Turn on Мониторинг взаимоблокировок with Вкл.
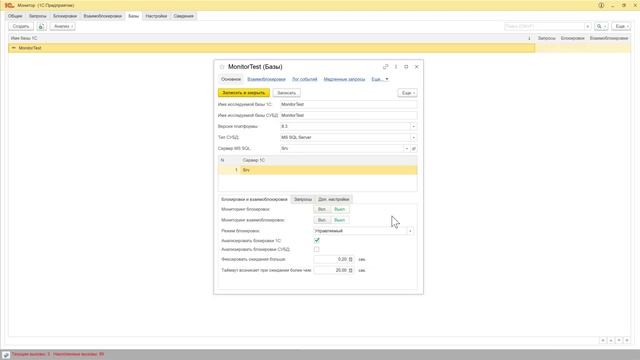The height and width of the screenshot is (360, 640). (x=322, y=220)
